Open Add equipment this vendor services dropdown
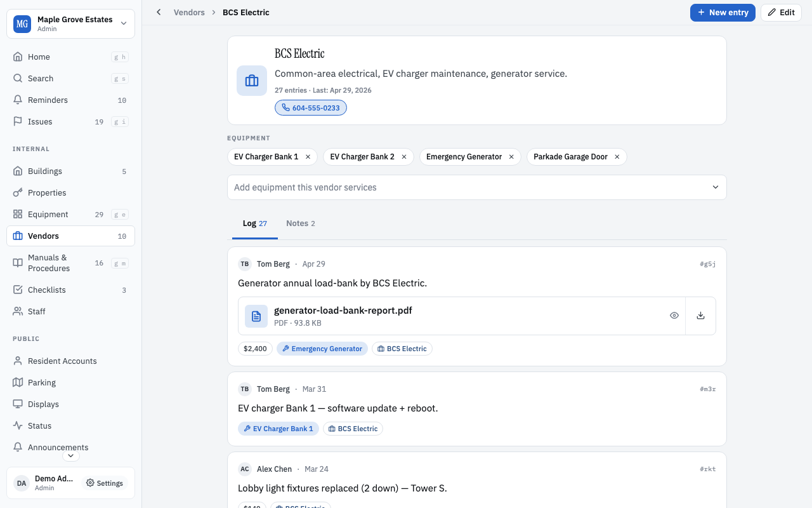 477,187
